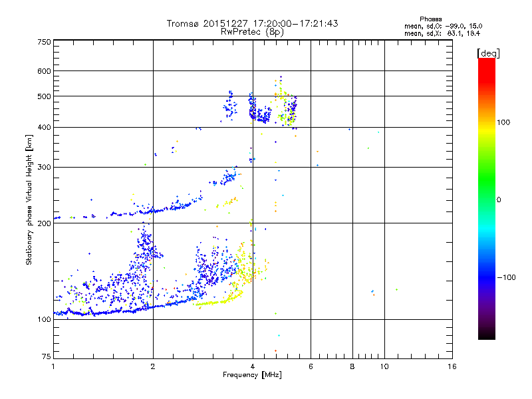Viewport: 532px width, 399px height.
Task: Click the y-axis tick label '600'
Action: pos(44,71)
